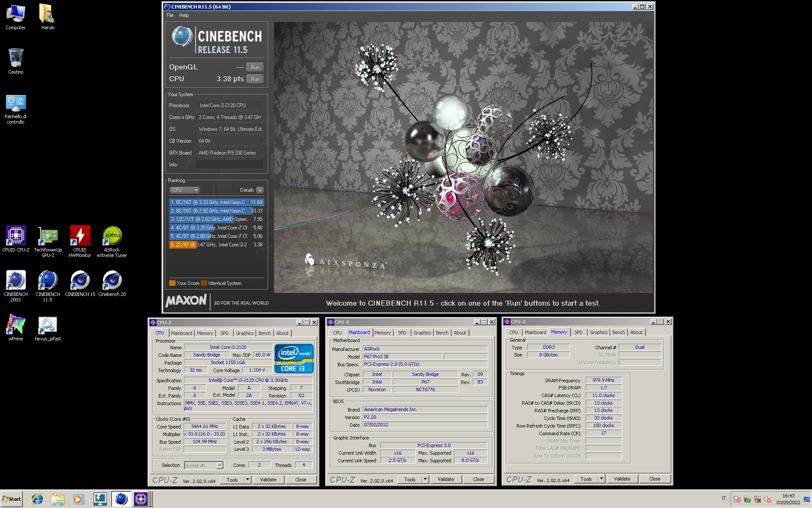812x508 pixels.
Task: Click Intel Core i3 logo in CPU-Z
Action: 294,358
